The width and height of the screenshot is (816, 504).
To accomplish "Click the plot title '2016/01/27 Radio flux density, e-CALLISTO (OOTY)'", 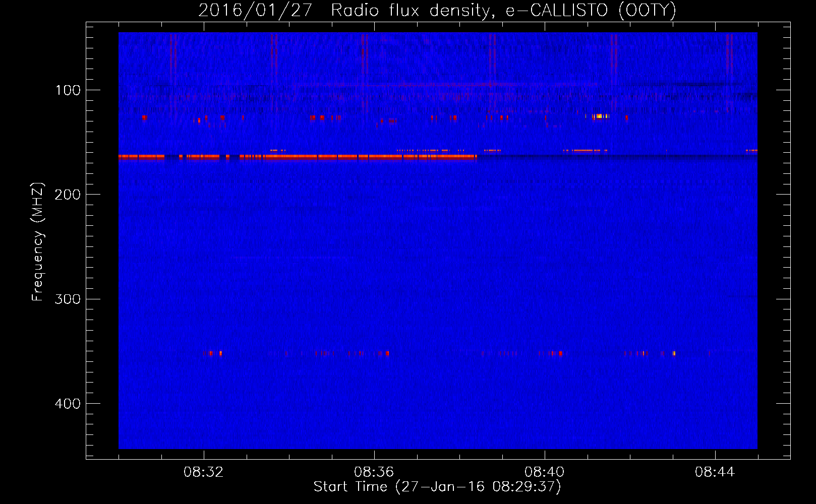I will coord(437,10).
